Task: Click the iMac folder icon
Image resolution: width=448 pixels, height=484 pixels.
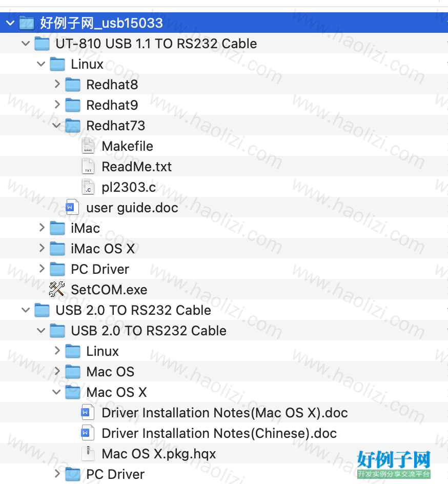Action: [x=57, y=228]
